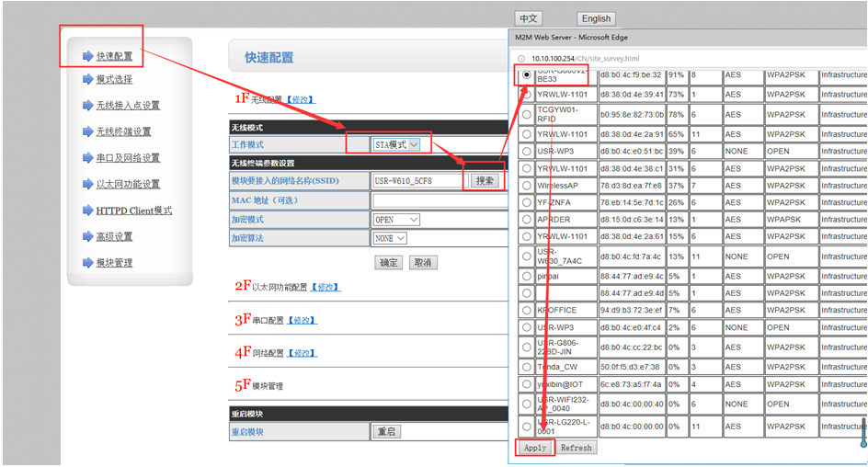Click the 搜索 button next to SSID
The width and height of the screenshot is (868, 467).
coord(485,181)
